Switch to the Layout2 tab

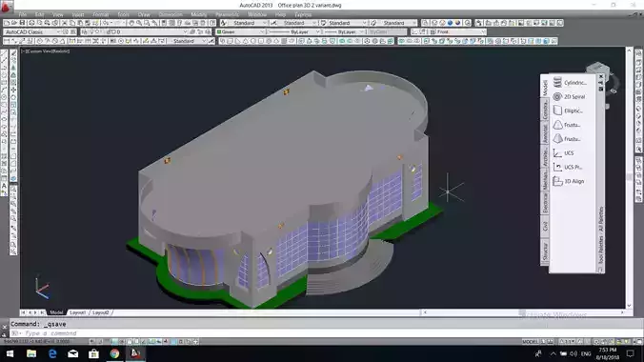pyautogui.click(x=101, y=312)
